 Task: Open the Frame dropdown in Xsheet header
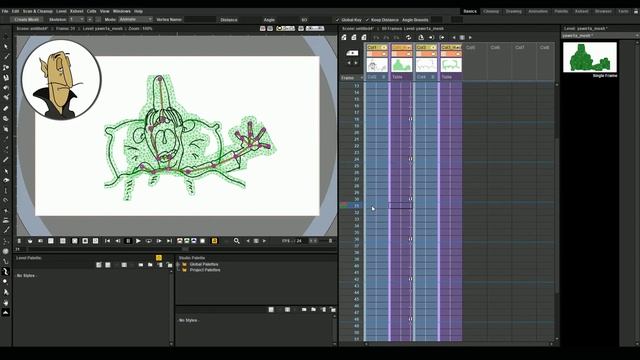352,77
